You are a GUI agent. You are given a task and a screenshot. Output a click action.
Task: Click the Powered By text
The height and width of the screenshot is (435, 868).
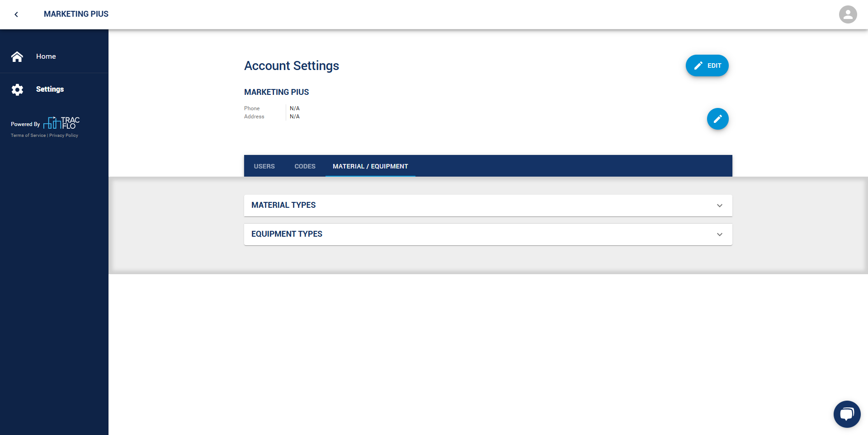point(25,124)
